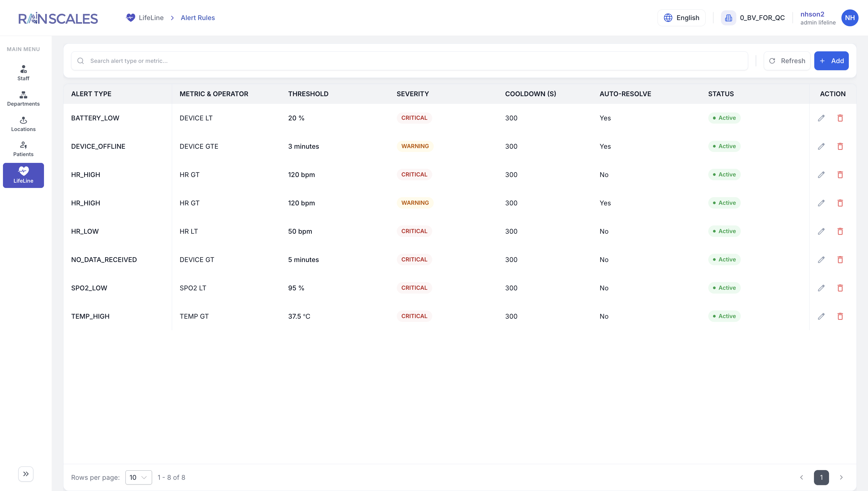
Task: Delete the SPO2_LOW alert rule
Action: coord(840,288)
